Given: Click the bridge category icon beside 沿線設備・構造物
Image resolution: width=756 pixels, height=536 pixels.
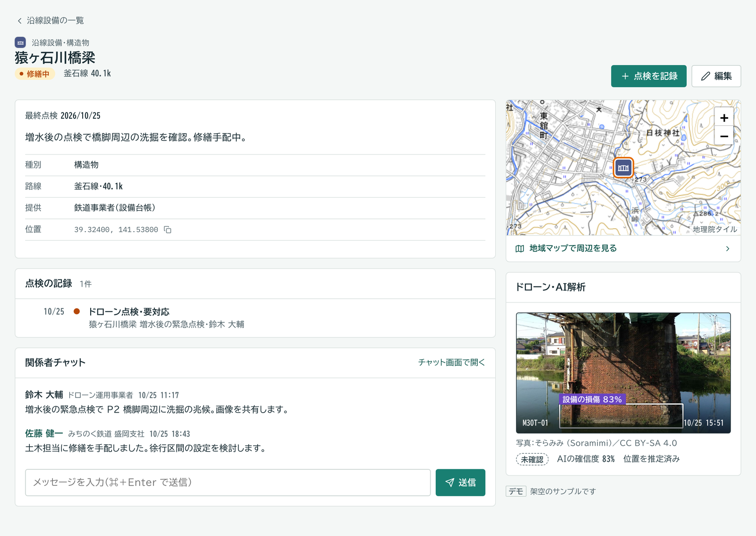Looking at the screenshot, I should click(x=20, y=43).
